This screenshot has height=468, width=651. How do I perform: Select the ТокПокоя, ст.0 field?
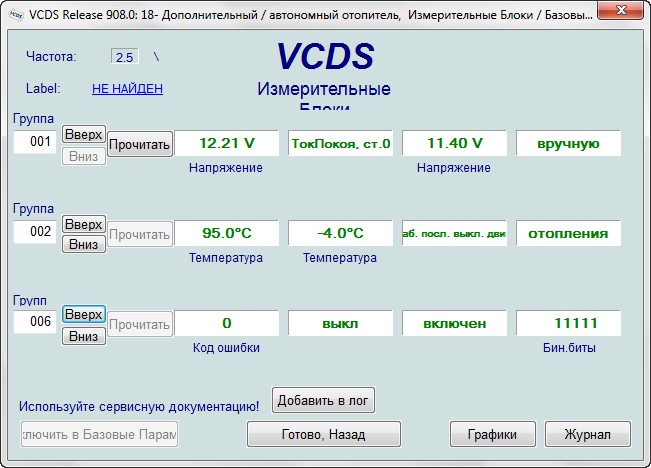[340, 143]
